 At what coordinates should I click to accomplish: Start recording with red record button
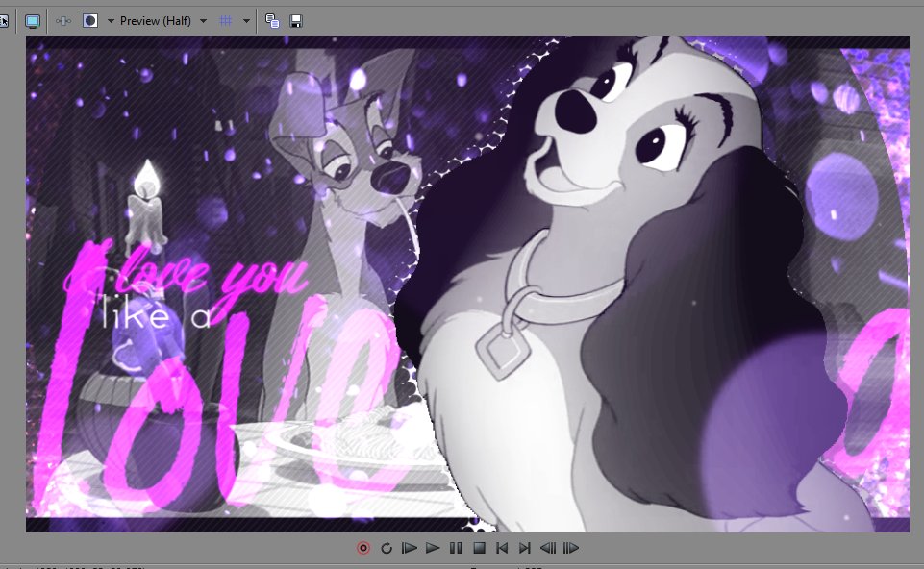point(363,548)
